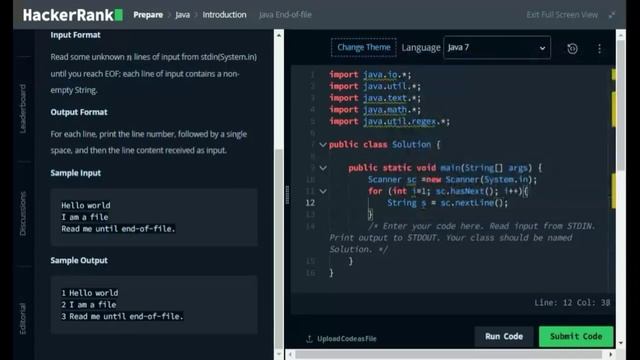640x360 pixels.
Task: Click the Run Code button
Action: (x=504, y=336)
